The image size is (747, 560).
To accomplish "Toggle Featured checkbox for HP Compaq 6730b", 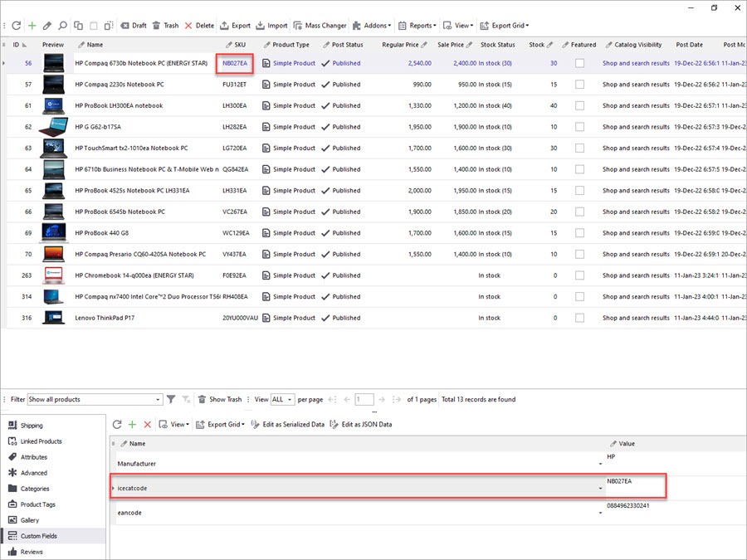I will 579,63.
